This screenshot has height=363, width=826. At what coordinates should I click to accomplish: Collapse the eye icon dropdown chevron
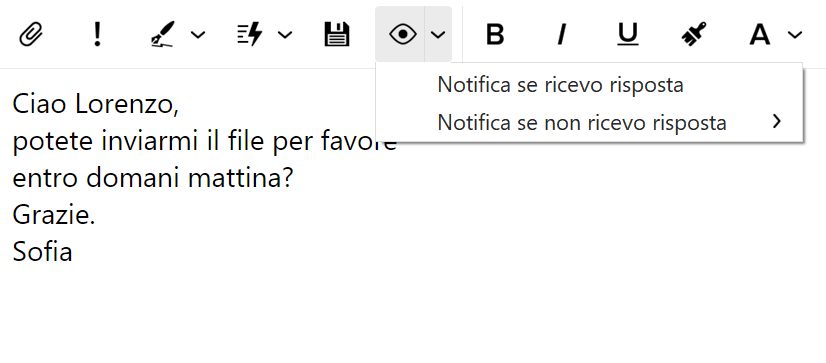pos(438,35)
